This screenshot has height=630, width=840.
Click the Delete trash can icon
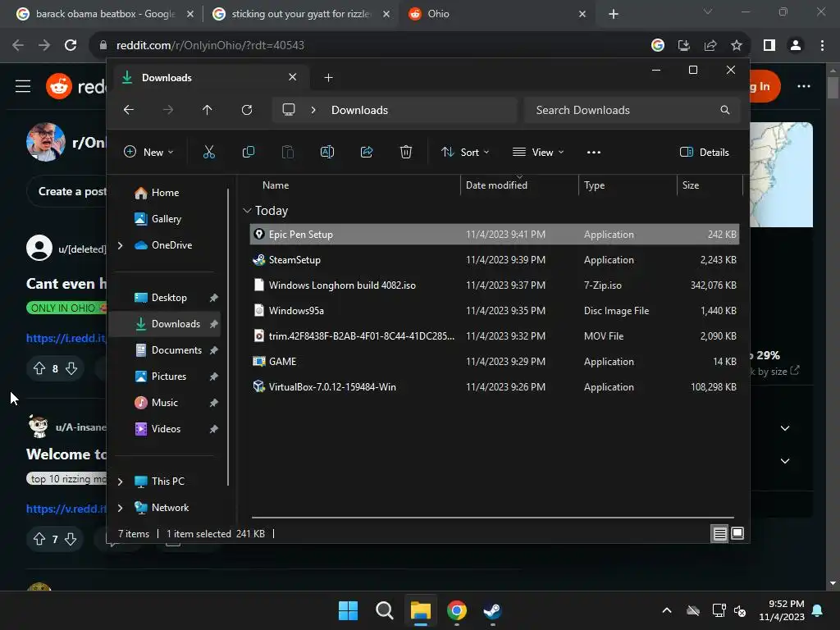405,152
